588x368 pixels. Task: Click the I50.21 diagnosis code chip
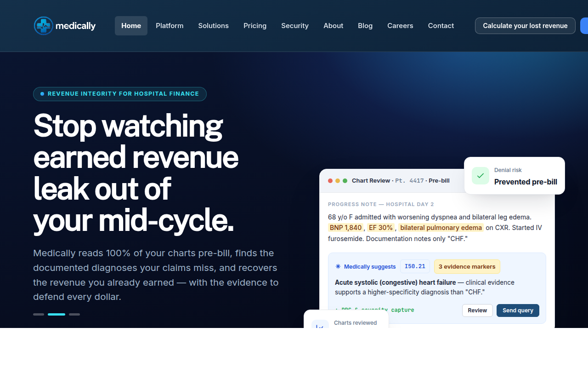(415, 266)
